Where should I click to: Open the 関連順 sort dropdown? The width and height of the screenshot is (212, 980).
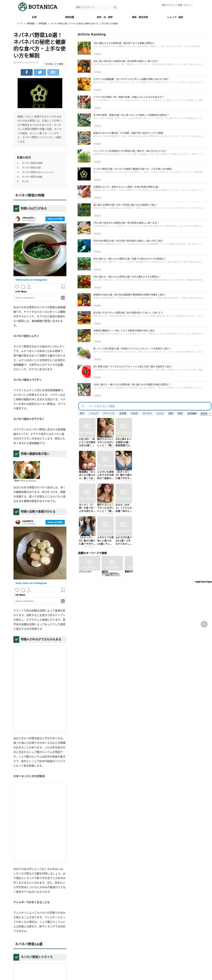click(205, 413)
